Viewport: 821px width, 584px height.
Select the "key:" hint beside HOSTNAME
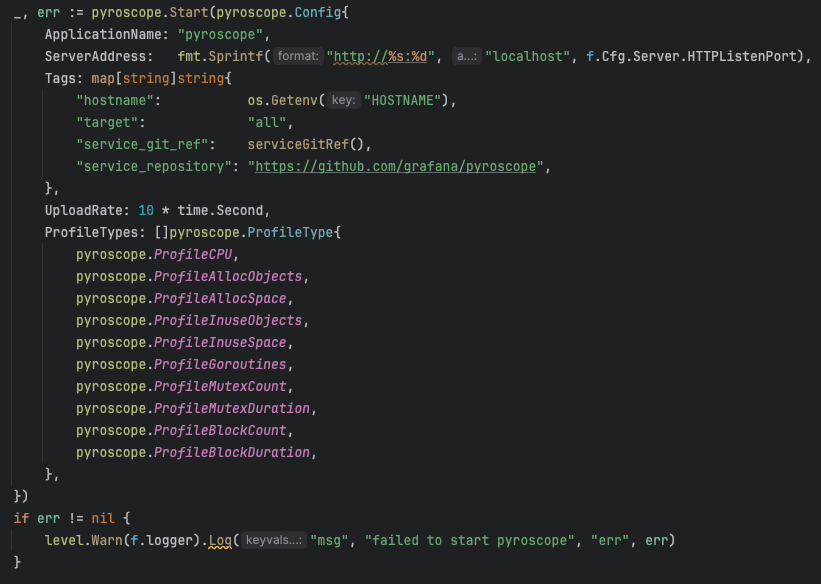(x=344, y=100)
